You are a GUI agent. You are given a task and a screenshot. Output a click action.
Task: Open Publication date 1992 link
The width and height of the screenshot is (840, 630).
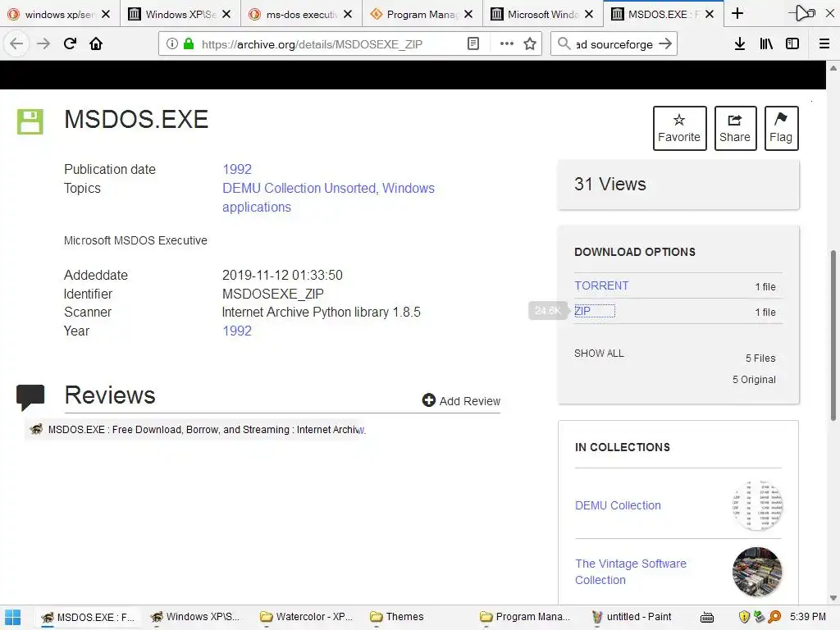coord(237,169)
